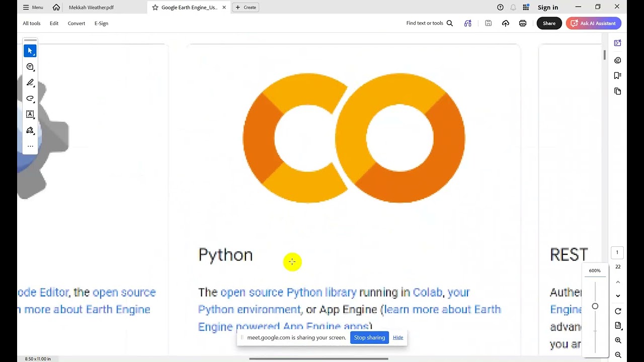644x362 pixels.
Task: Click the Colab infinity logo image
Action: pyautogui.click(x=354, y=138)
